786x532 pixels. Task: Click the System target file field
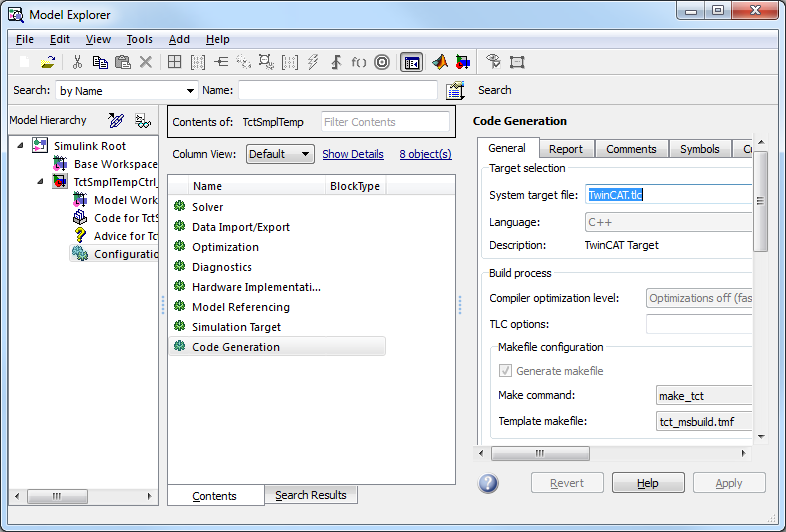click(669, 195)
